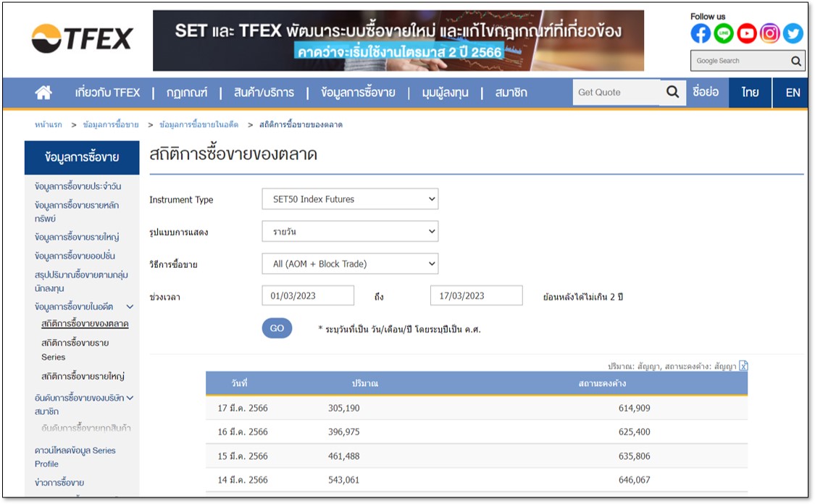Select the open interest value 635,806

[x=634, y=456]
